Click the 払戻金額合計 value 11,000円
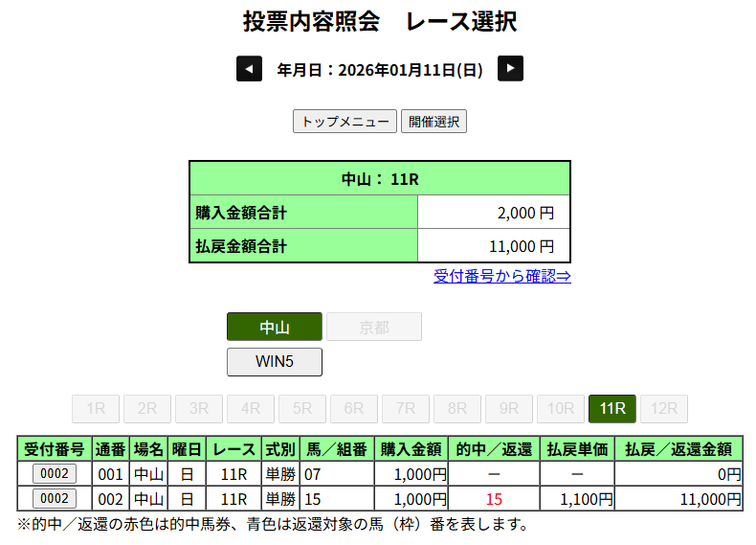 521,246
